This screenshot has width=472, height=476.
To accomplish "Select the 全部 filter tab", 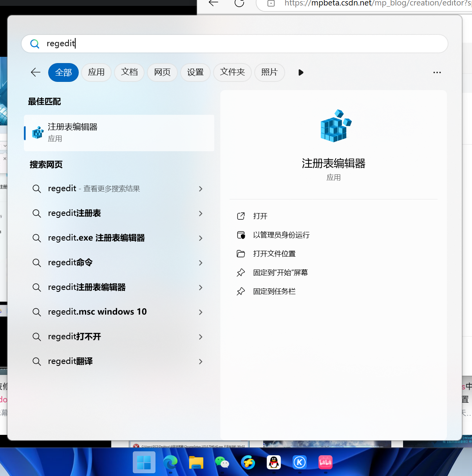I will (63, 72).
